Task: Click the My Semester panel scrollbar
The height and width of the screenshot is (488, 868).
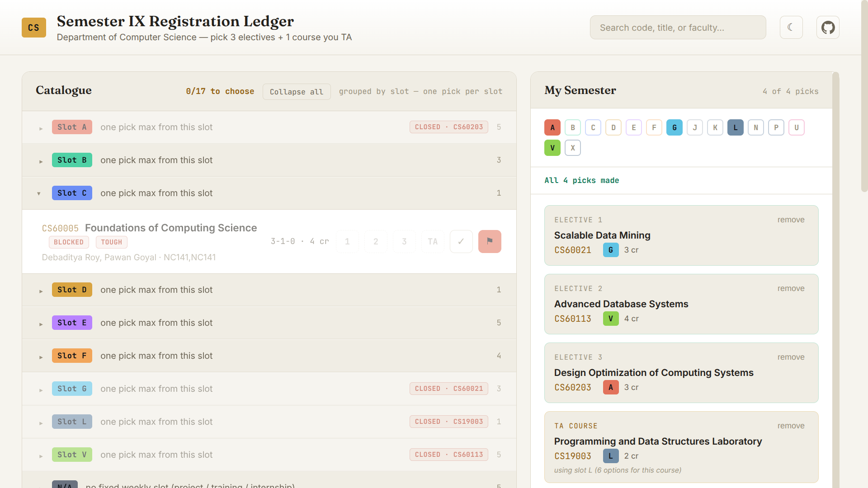Action: [x=835, y=280]
